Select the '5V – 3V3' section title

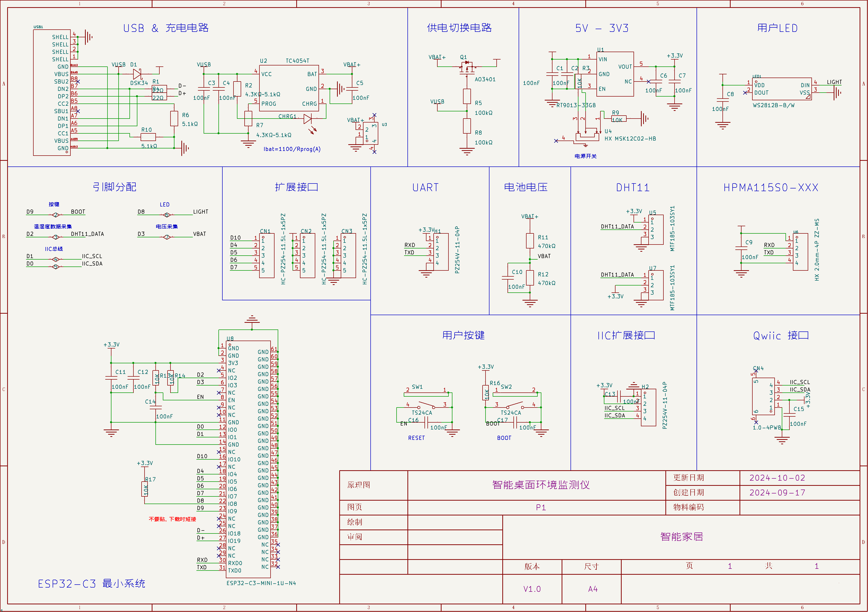point(601,28)
